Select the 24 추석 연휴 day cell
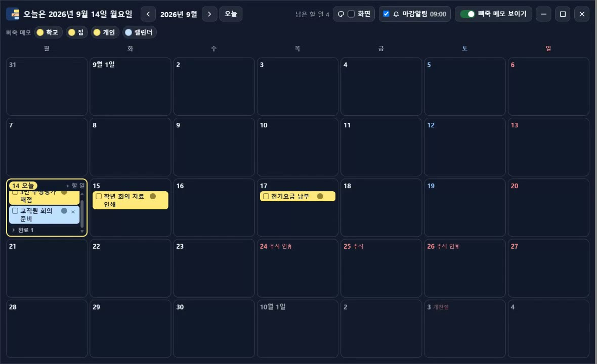Viewport: 597px width, 364px height. (297, 268)
